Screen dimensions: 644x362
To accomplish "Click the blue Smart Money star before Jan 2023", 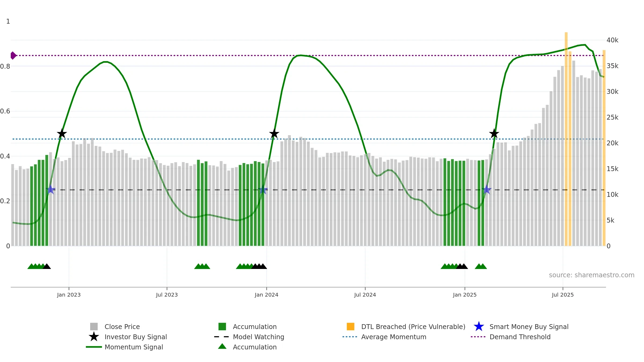I will [50, 190].
